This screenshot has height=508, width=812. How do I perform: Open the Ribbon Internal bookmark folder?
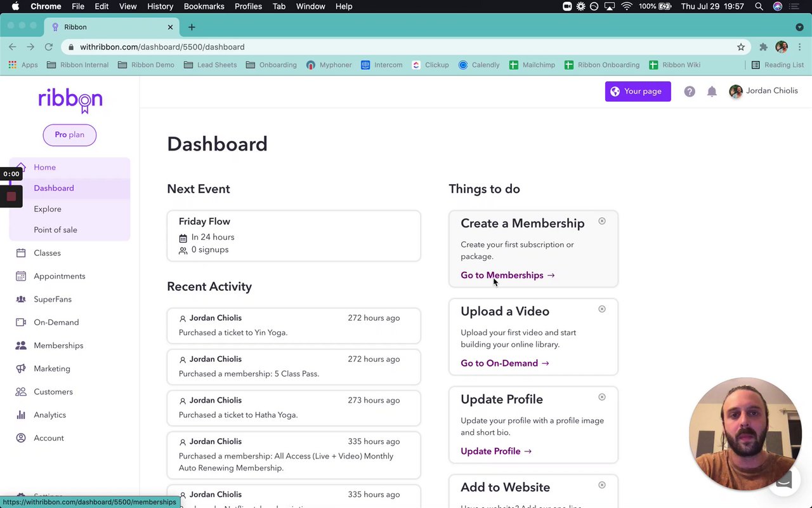[x=77, y=65]
